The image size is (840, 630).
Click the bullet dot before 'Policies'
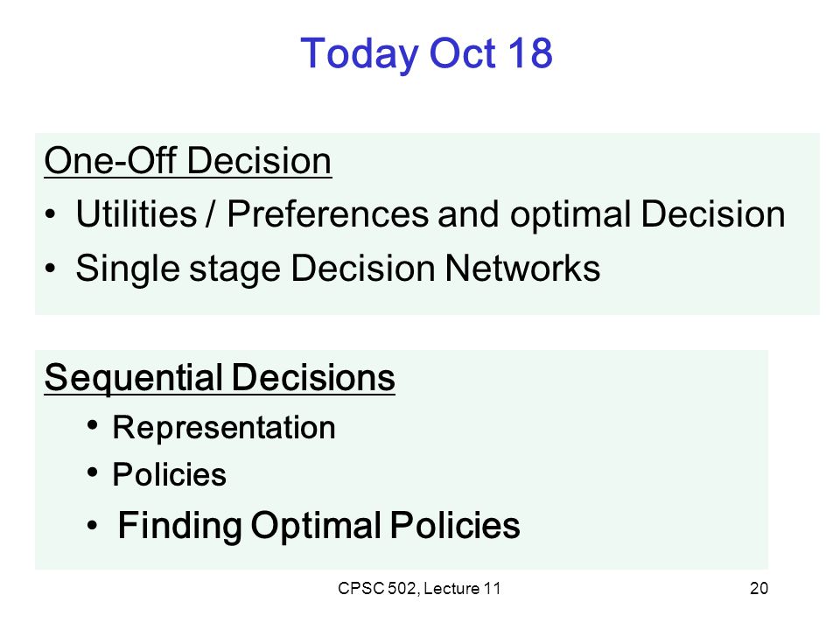click(x=93, y=472)
